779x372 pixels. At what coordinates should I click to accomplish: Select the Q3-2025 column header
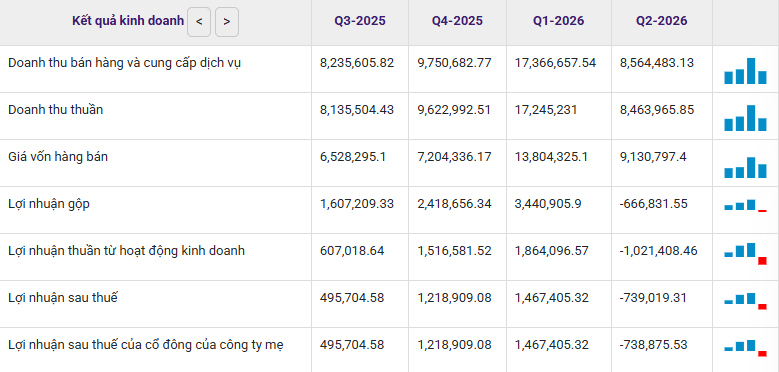[360, 21]
